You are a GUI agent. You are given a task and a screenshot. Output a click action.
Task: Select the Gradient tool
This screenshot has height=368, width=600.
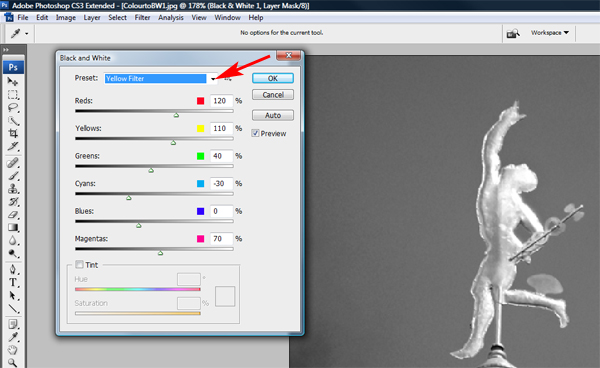[13, 228]
